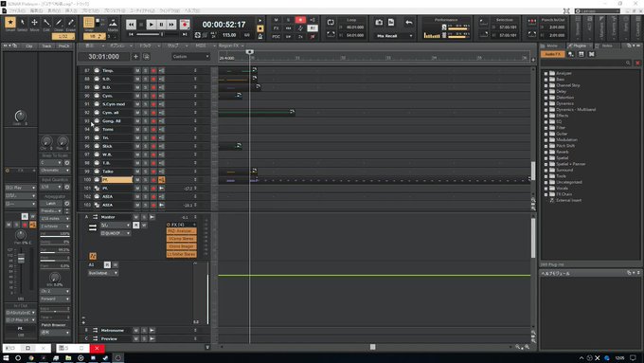Solo the S.D. track
Viewport: 644px width, 363px height.
point(146,79)
